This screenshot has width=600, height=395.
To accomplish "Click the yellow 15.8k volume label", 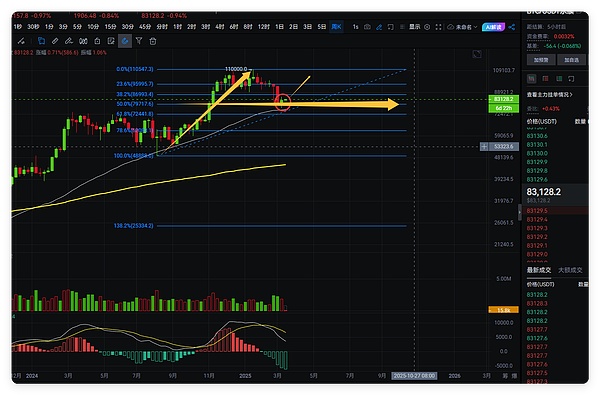I will click(x=504, y=310).
